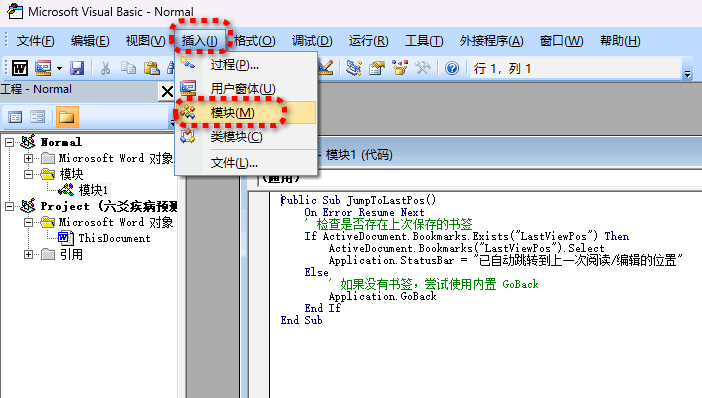Click the Toolbox (hammer and wrench) icon
The width and height of the screenshot is (702, 398).
point(423,68)
